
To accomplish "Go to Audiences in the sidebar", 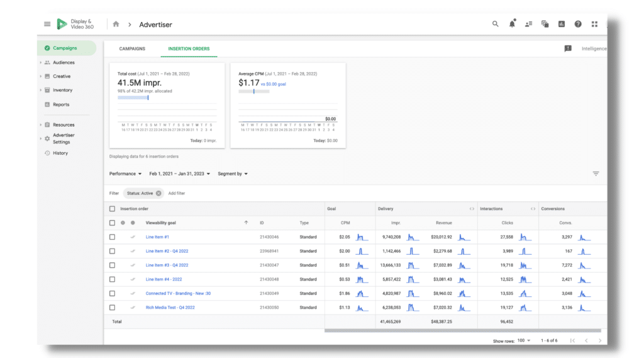I will (64, 62).
